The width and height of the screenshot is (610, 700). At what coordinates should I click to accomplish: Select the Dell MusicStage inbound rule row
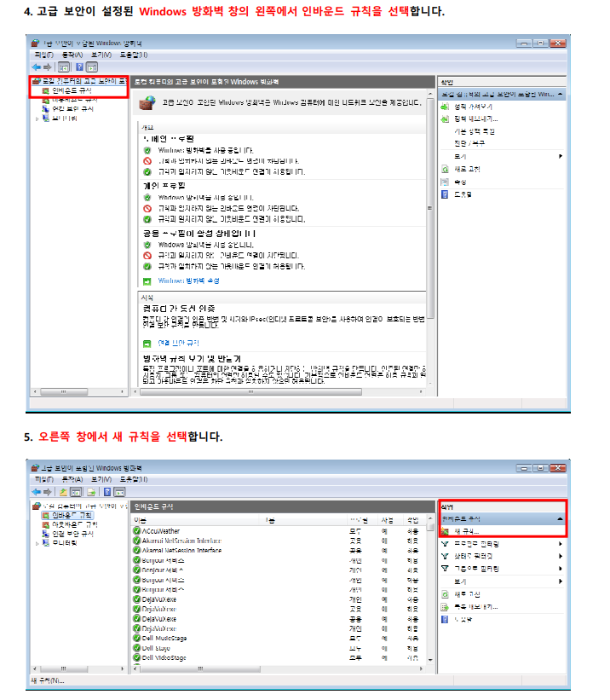279,639
